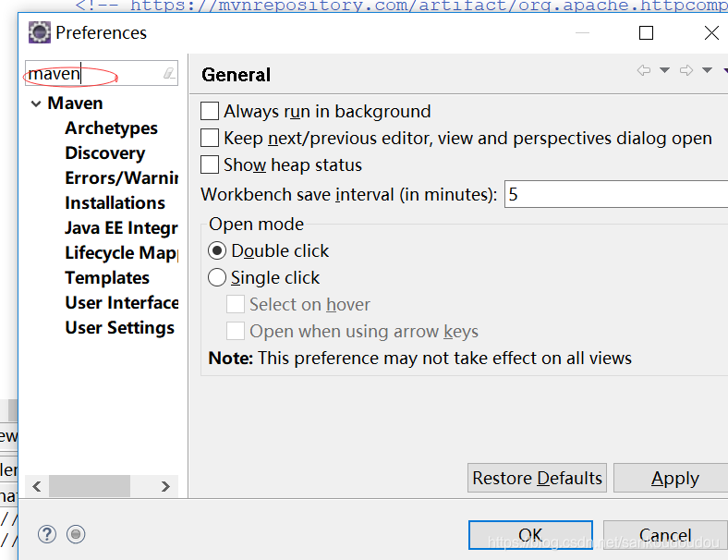
Task: Click the Apply button
Action: (671, 478)
